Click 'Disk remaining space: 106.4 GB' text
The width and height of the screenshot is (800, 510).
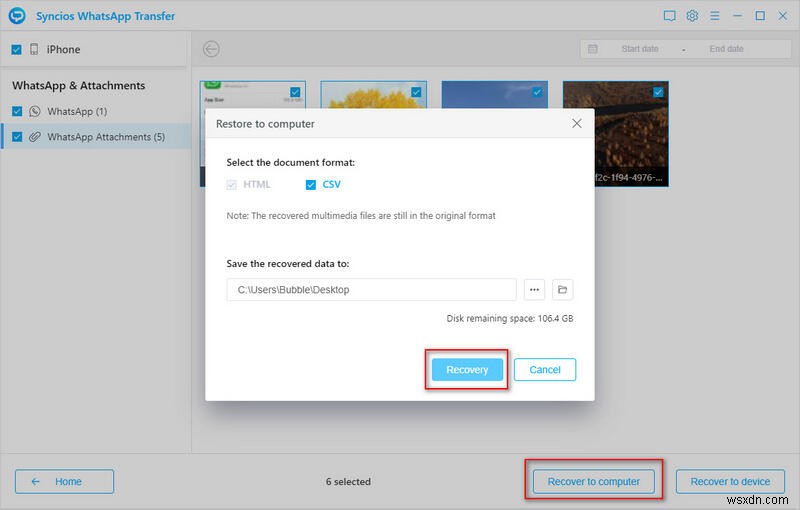[510, 318]
